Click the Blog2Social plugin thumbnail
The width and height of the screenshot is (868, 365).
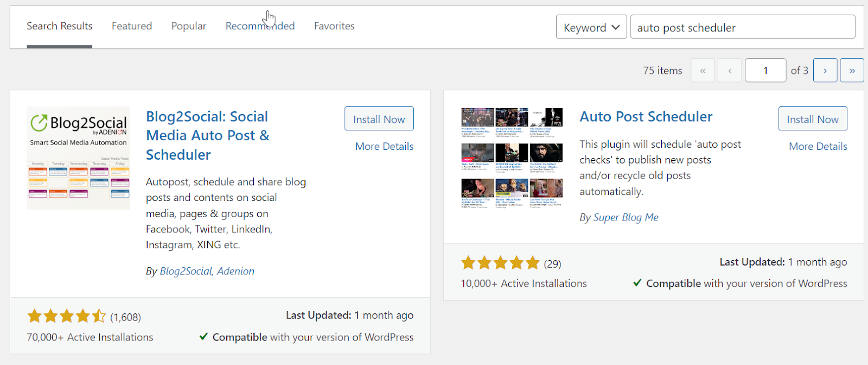[79, 158]
